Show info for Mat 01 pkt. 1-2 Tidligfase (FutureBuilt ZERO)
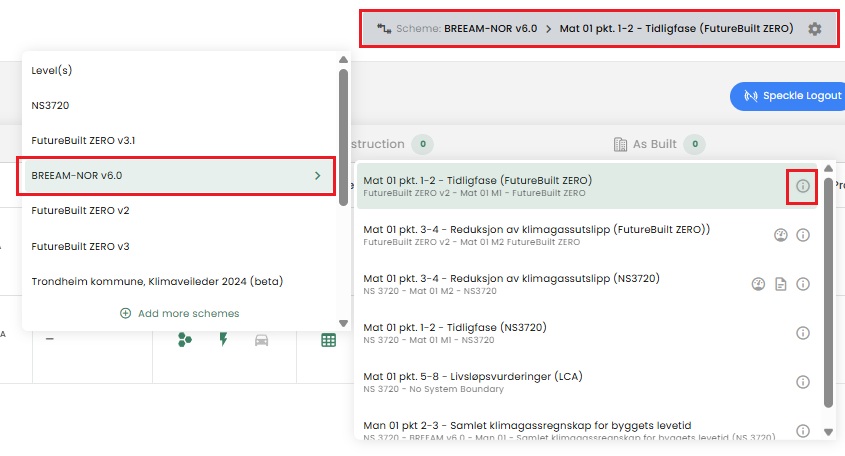The width and height of the screenshot is (845, 456). (x=802, y=186)
